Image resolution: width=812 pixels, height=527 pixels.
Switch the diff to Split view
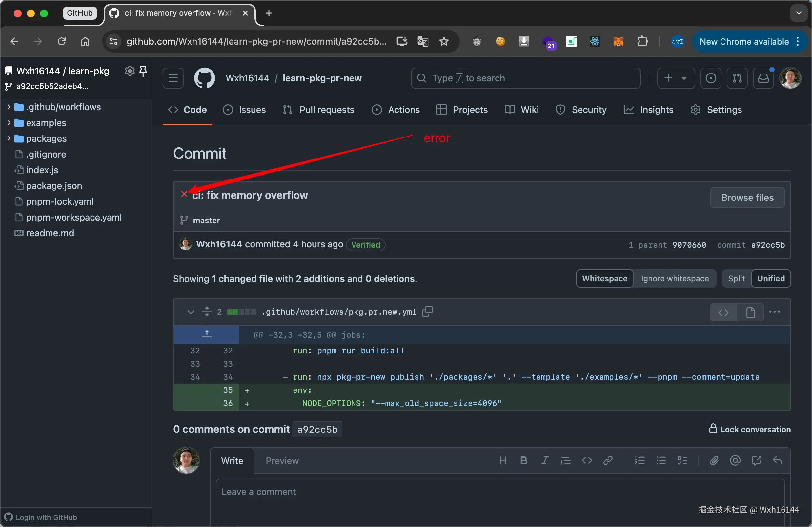736,279
